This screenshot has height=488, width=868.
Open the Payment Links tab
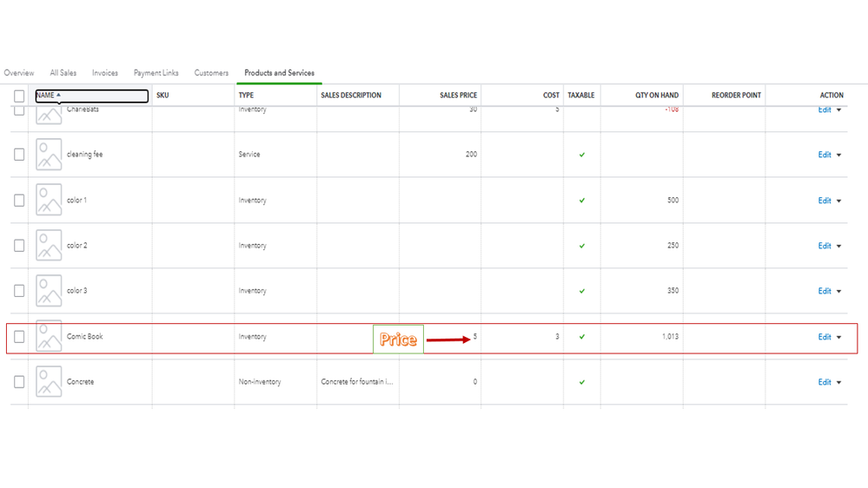[156, 73]
